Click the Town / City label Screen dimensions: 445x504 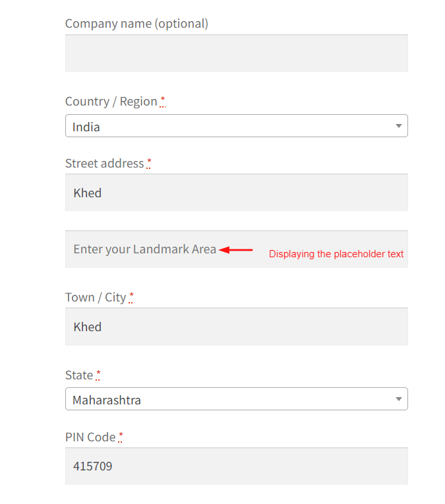(96, 298)
